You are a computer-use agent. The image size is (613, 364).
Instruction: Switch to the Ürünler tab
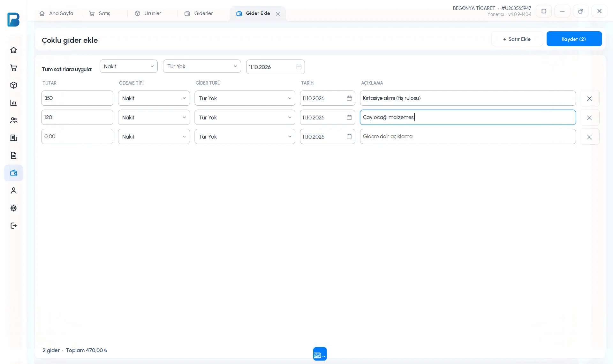148,13
